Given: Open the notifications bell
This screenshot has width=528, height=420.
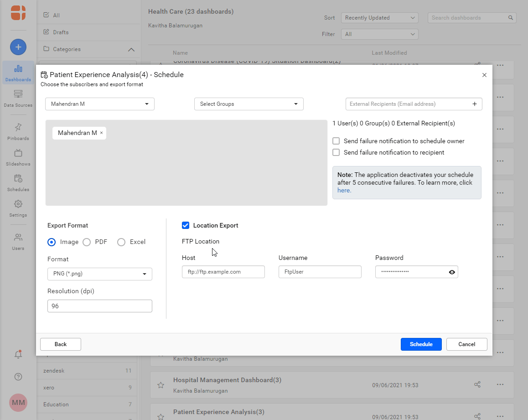Looking at the screenshot, I should pos(18,354).
